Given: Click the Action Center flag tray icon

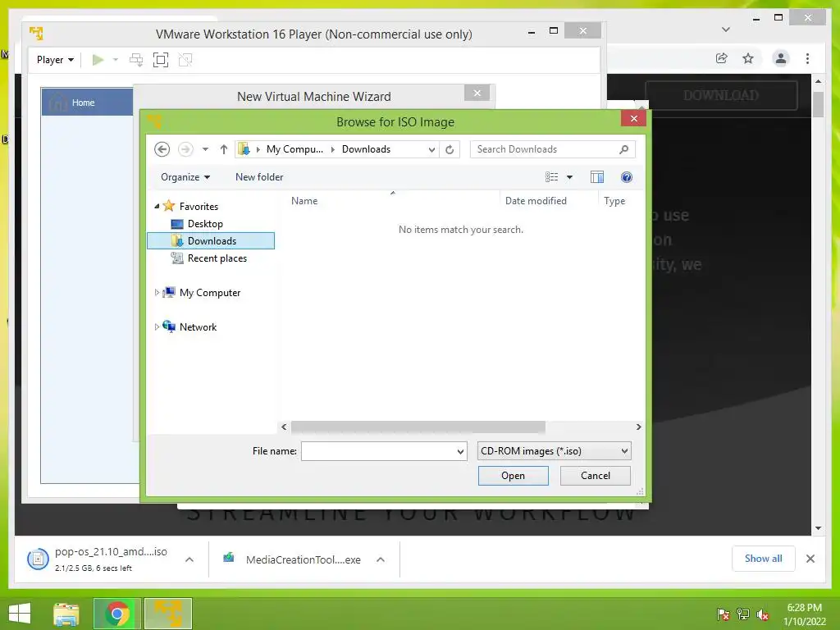Looking at the screenshot, I should point(723,614).
